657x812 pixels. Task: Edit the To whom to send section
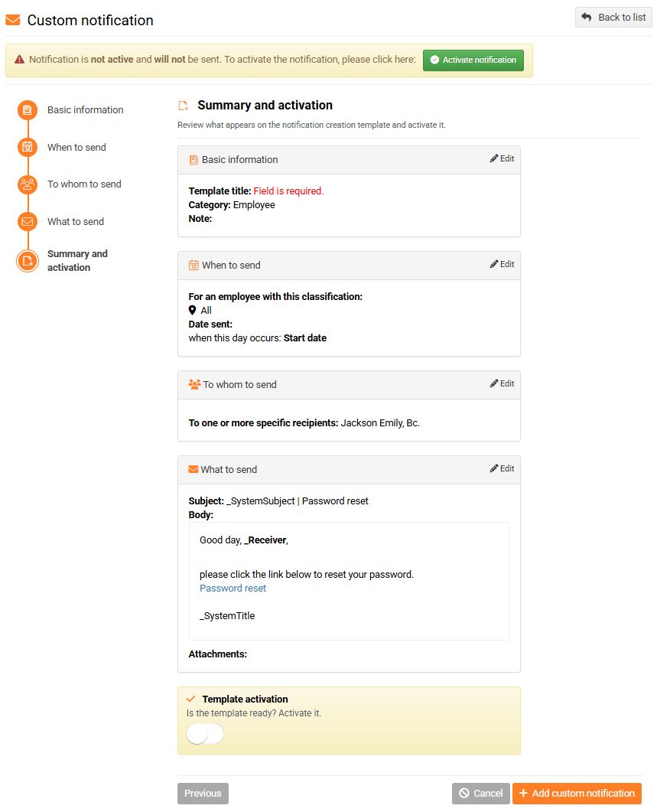[x=503, y=384]
